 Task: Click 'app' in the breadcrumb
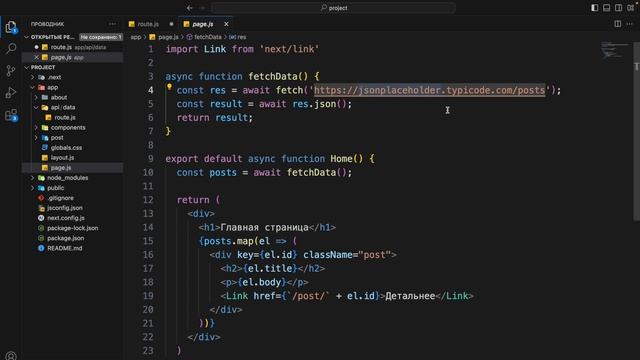pos(136,37)
